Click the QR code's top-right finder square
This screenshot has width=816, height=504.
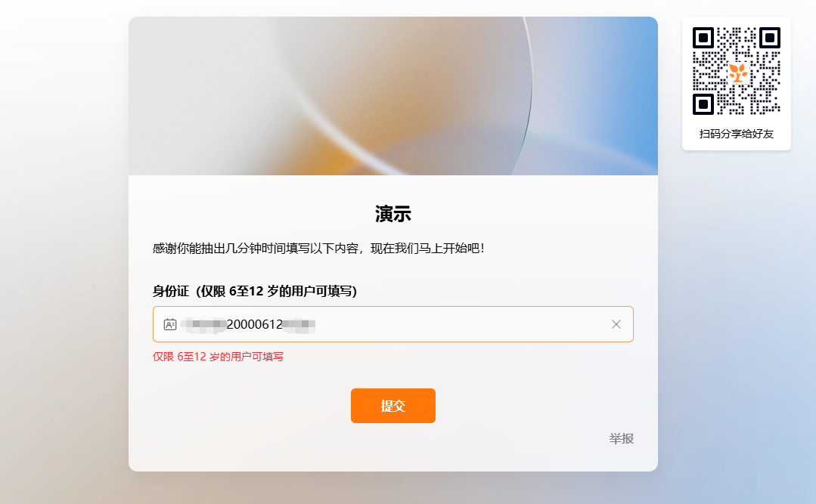(770, 38)
